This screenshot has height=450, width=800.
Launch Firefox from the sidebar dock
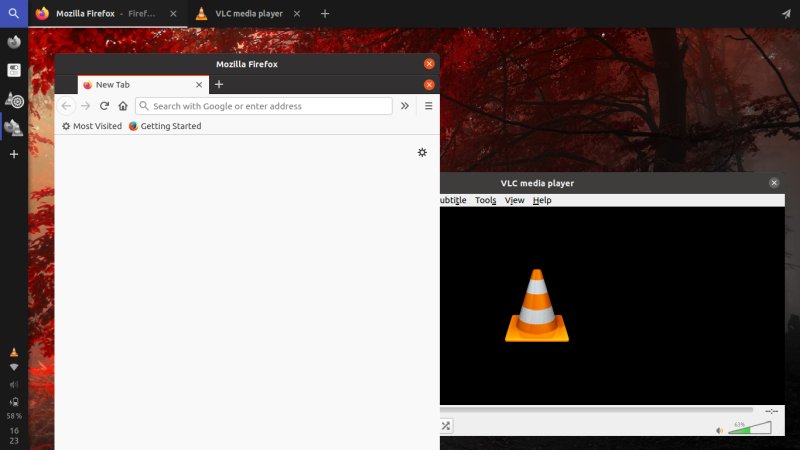(x=14, y=42)
